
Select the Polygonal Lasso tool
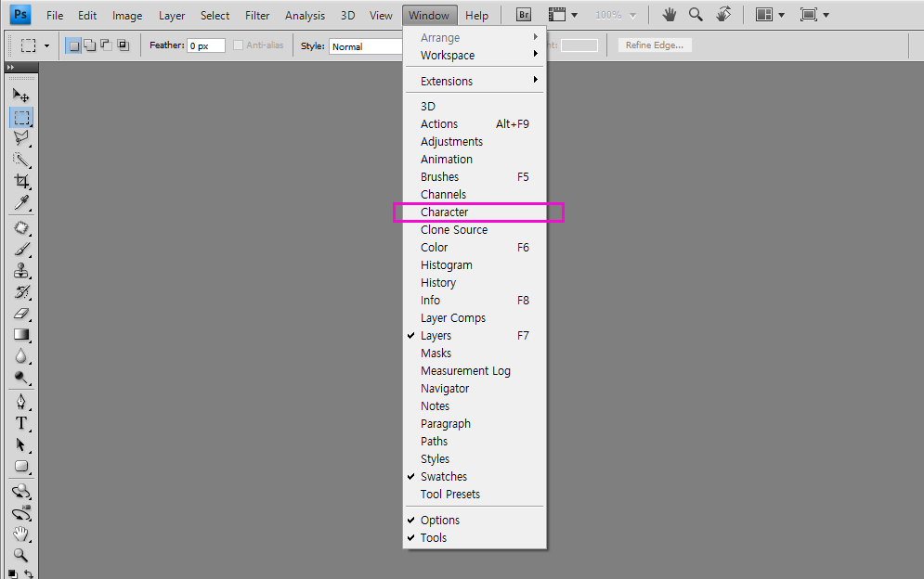coord(21,138)
